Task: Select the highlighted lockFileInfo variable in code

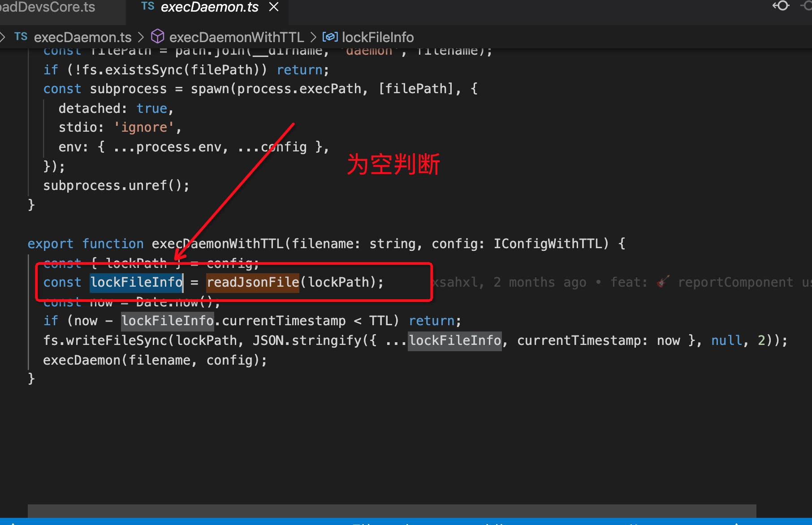Action: point(136,282)
